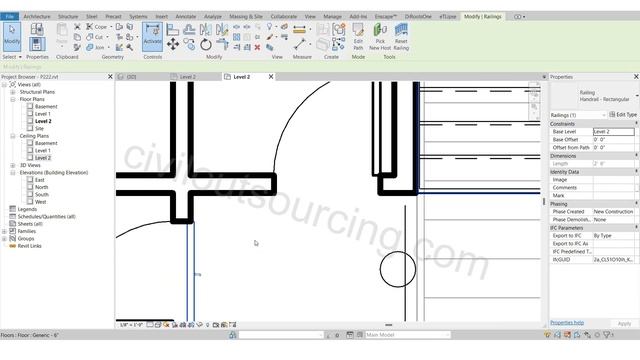Screen dimensions: 640x360
Task: Open the Main Model design option dropdown
Action: point(407,335)
